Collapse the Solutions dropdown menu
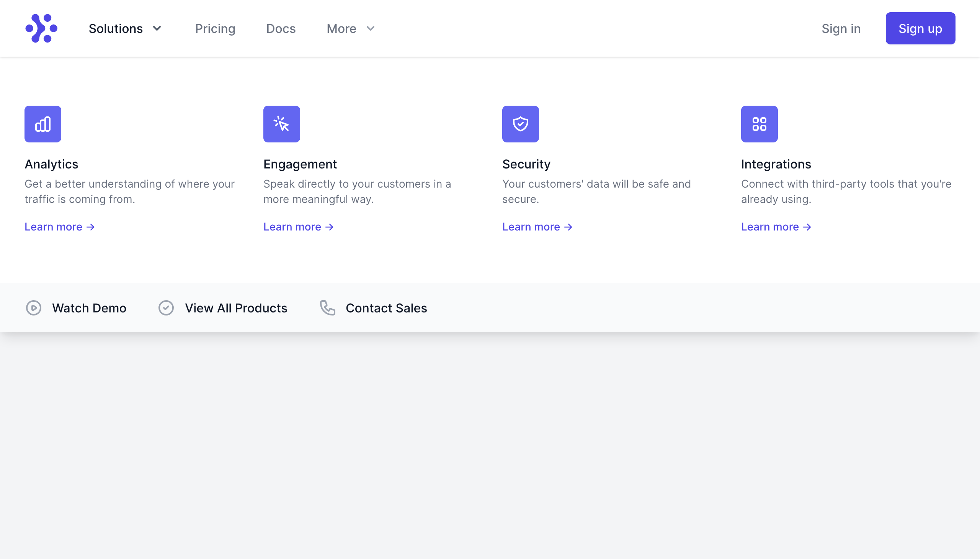 click(x=125, y=28)
